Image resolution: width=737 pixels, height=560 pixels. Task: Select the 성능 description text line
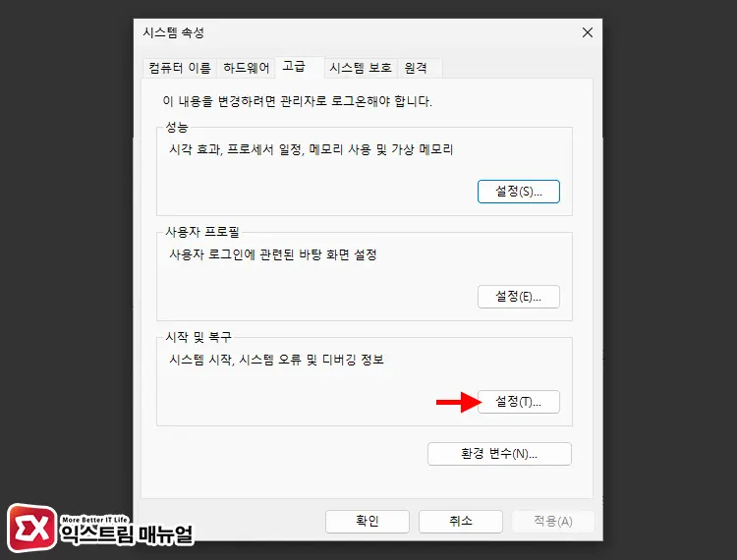point(311,149)
